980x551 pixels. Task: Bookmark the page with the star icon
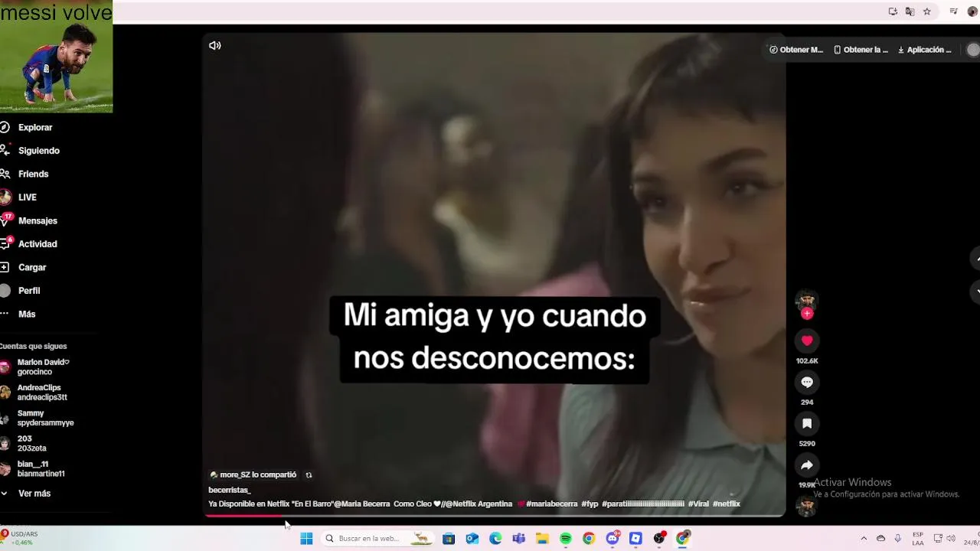tap(926, 11)
